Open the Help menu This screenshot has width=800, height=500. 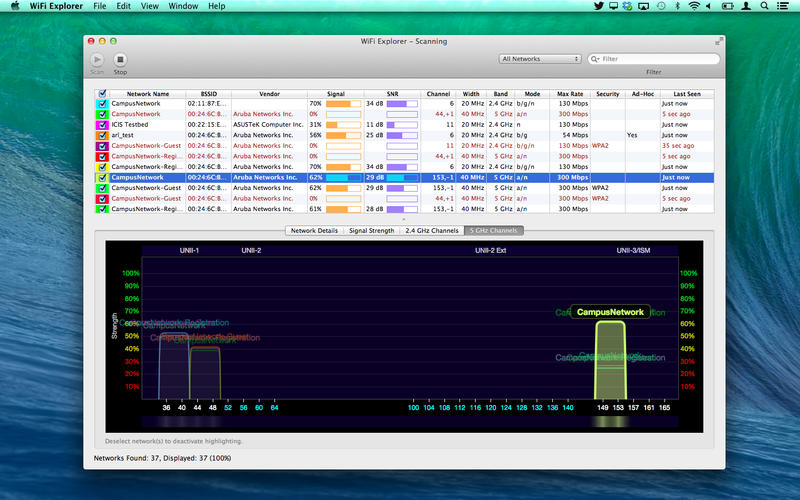216,6
